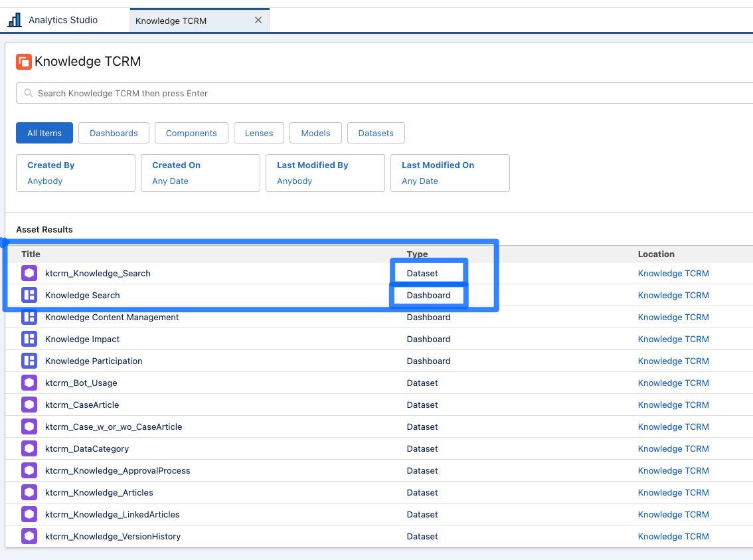Click Dataset type cell for ktcrm_CaseArticle

click(x=422, y=405)
